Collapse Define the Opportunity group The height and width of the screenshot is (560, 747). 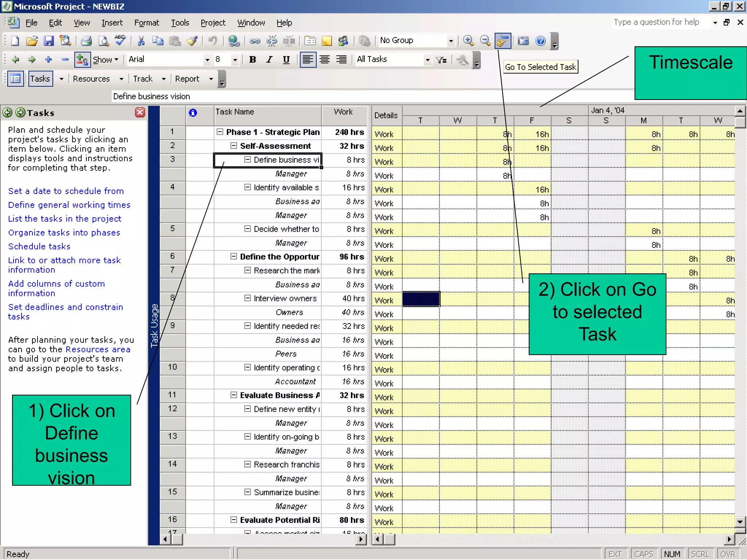tap(234, 257)
